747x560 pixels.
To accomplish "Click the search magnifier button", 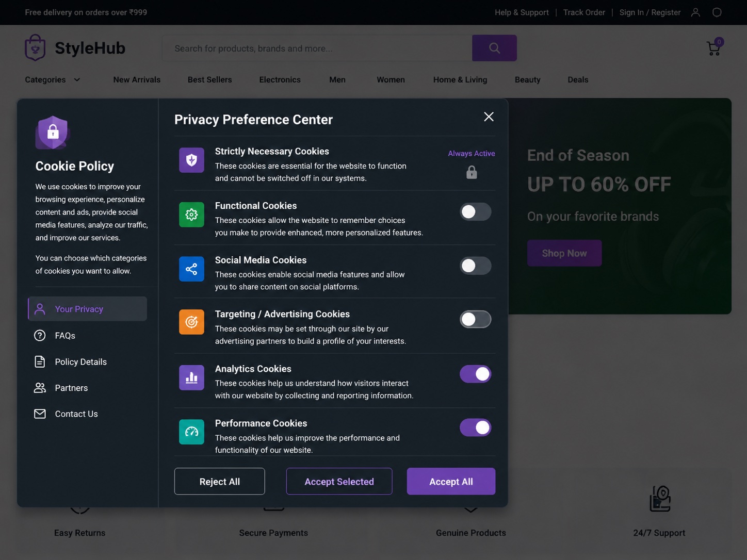I will pyautogui.click(x=494, y=48).
